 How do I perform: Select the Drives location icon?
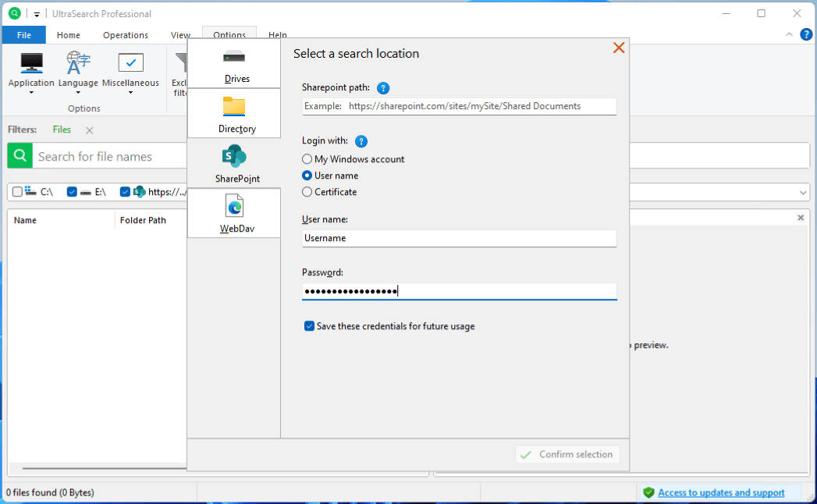[234, 57]
